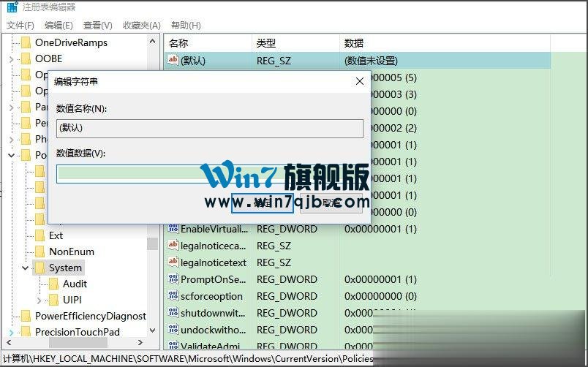Click tree pane horizontal scrollbar right arrow
588x367 pixels.
coord(140,342)
